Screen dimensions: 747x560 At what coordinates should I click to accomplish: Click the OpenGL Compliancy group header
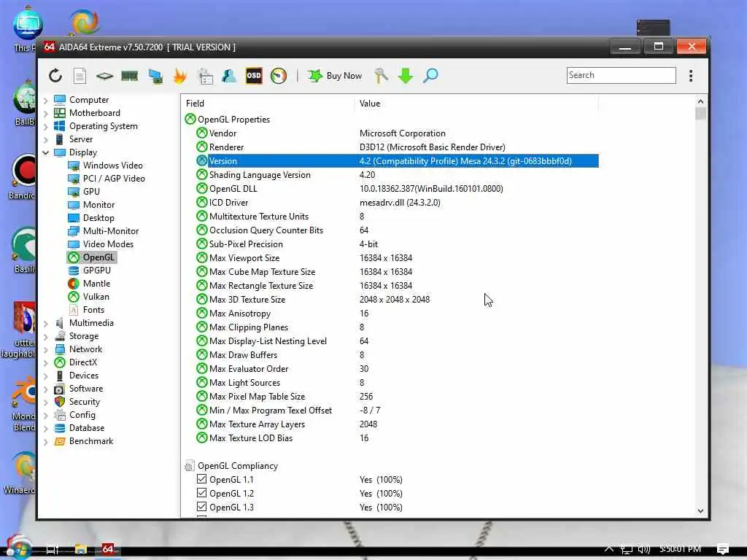231,466
